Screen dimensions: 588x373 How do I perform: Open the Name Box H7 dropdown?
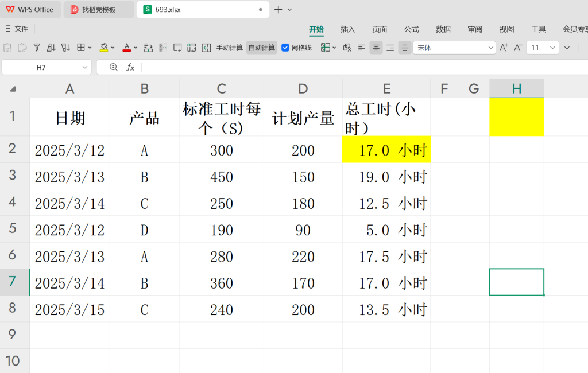point(85,68)
